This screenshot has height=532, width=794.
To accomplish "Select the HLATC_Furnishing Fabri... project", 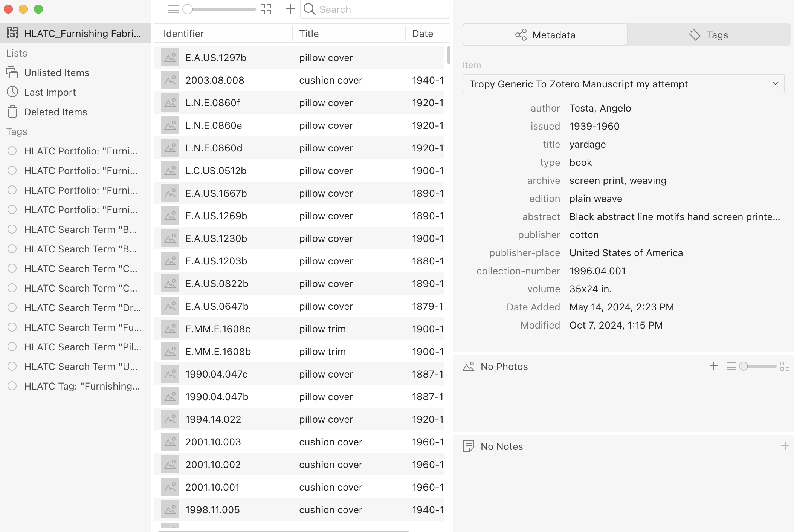I will [x=75, y=33].
